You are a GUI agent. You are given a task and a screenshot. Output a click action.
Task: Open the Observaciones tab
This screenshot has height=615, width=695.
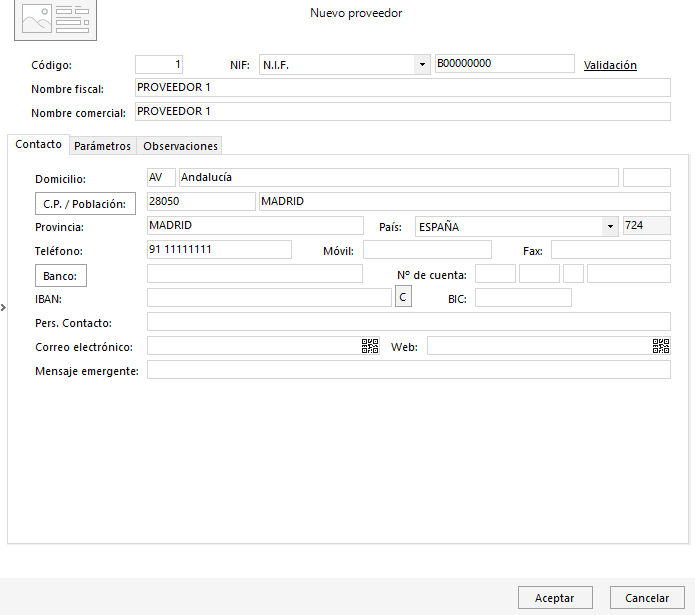180,146
